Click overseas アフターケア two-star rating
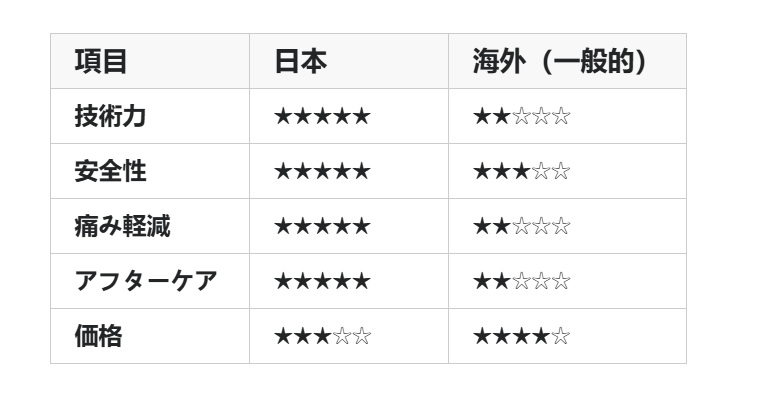This screenshot has width=768, height=393. tap(521, 281)
